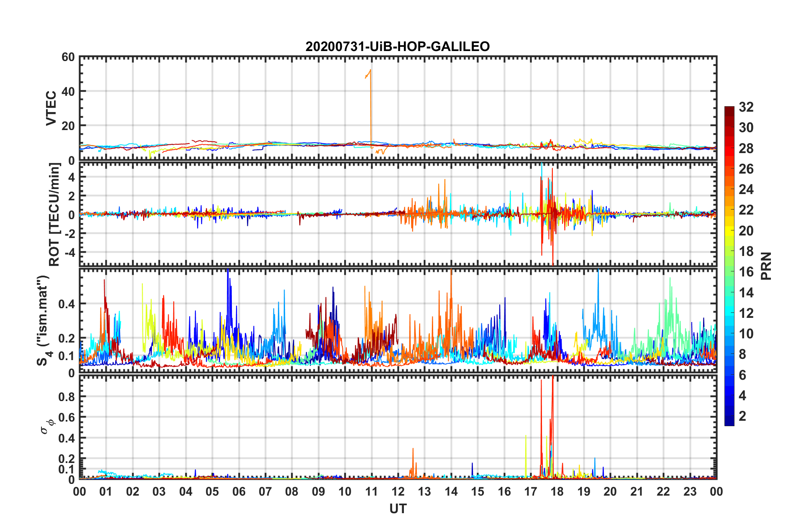Click the "12" hour tick on the UT axis

(x=398, y=491)
